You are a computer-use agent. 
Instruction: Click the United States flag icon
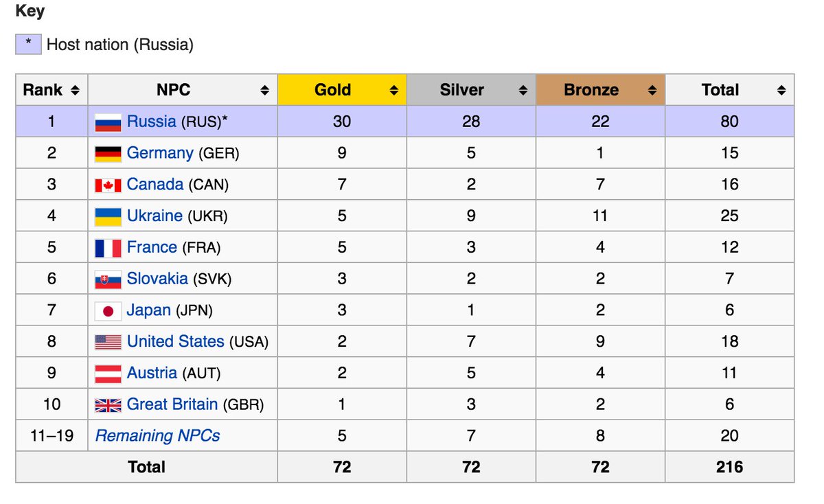pyautogui.click(x=108, y=342)
